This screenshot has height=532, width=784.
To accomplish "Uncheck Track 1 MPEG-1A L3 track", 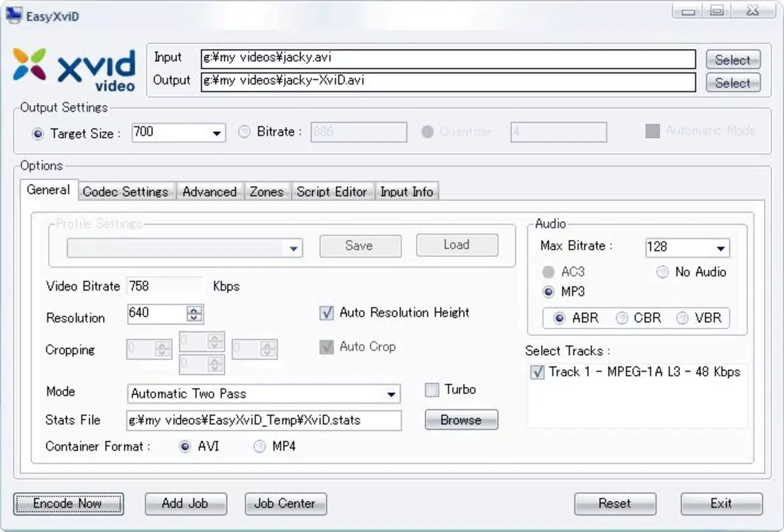I will click(x=538, y=372).
